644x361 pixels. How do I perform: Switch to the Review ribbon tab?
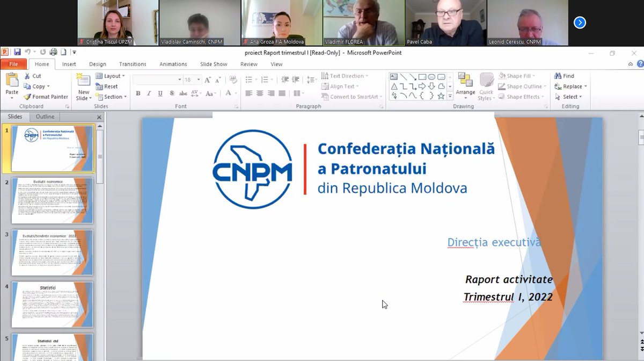coord(249,64)
